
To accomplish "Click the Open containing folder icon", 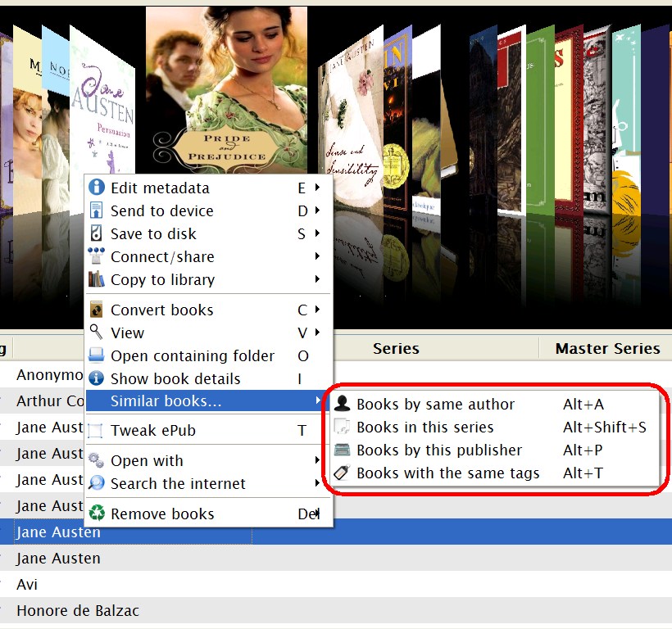I will point(97,355).
